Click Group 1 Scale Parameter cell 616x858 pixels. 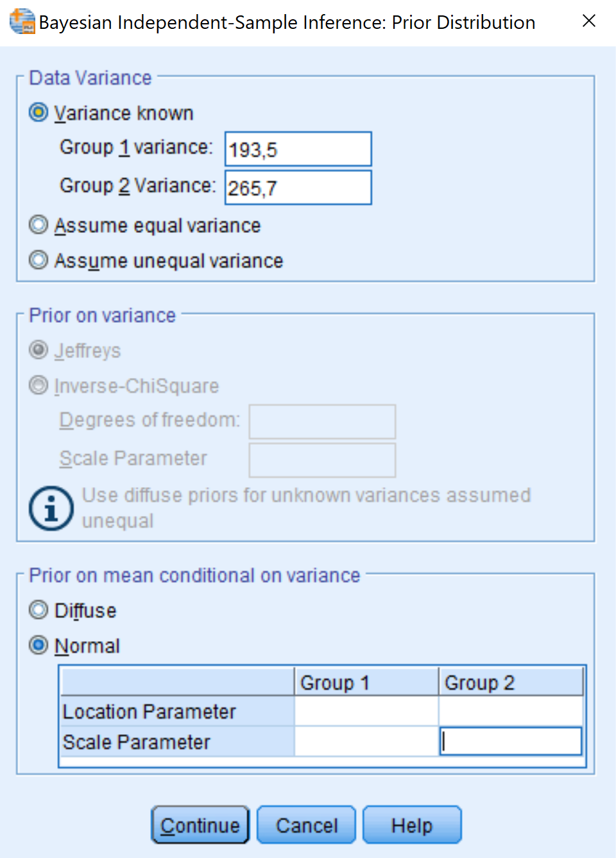point(366,742)
